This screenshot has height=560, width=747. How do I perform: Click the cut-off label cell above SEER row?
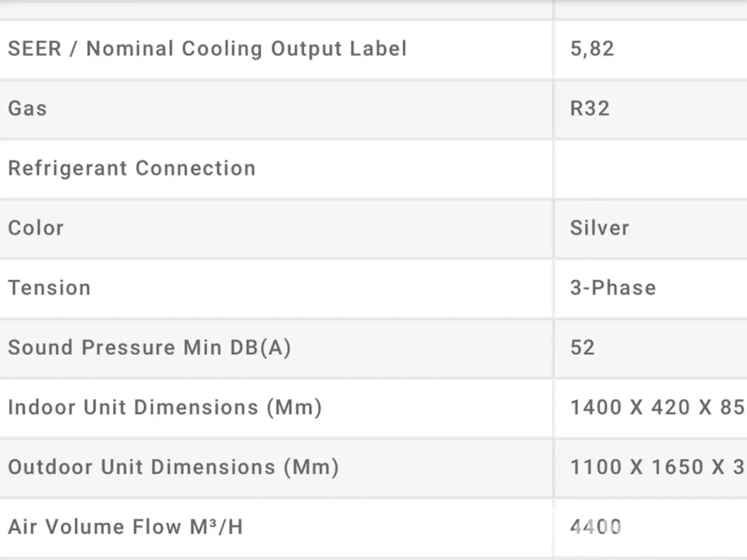tap(274, 8)
